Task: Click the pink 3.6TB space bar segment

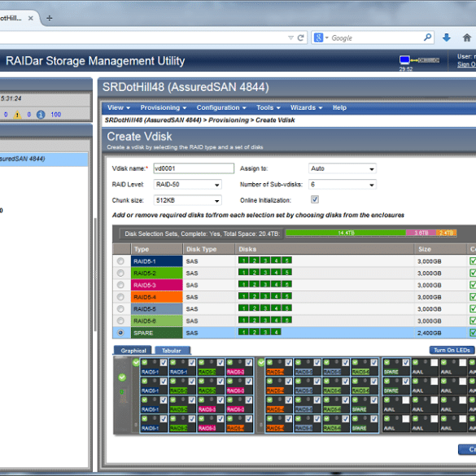Action: pyautogui.click(x=421, y=233)
